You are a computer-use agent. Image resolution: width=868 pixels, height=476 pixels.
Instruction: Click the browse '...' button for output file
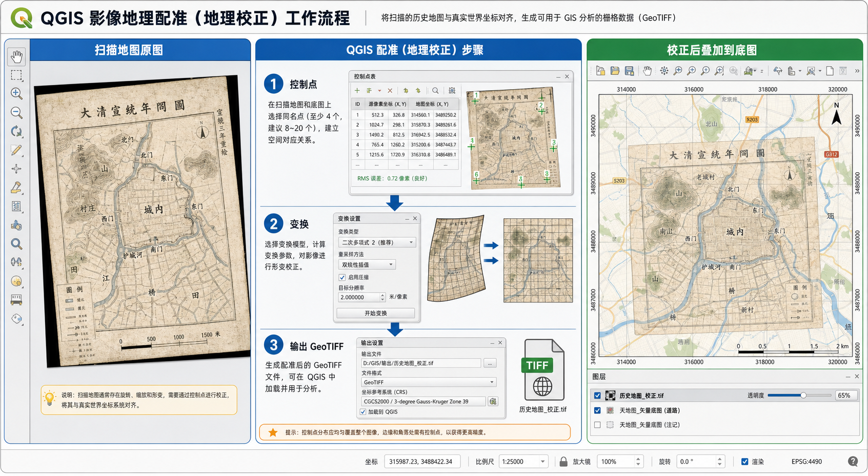[x=490, y=363]
